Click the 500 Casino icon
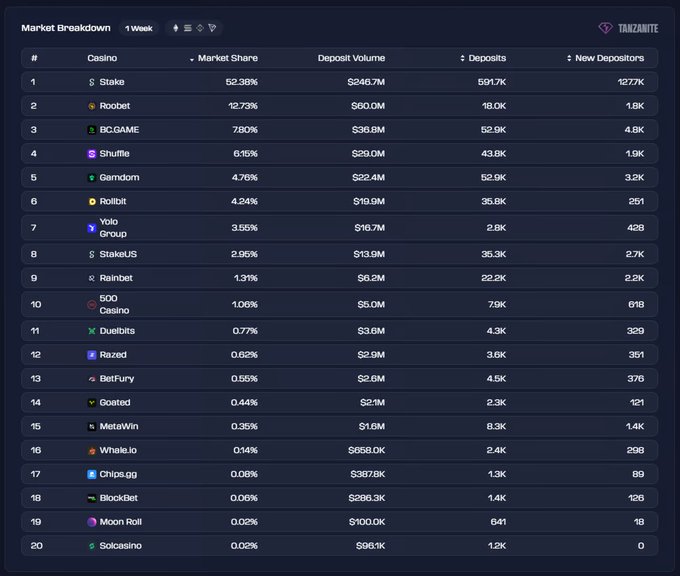The image size is (680, 576). coord(92,305)
